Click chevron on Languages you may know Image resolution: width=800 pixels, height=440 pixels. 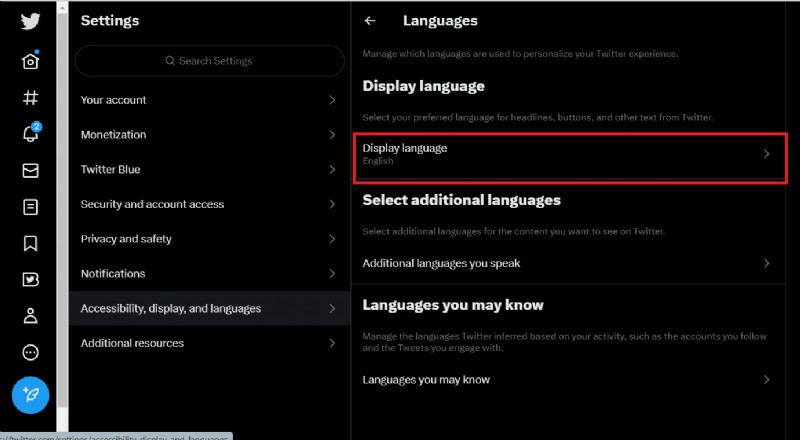[766, 380]
